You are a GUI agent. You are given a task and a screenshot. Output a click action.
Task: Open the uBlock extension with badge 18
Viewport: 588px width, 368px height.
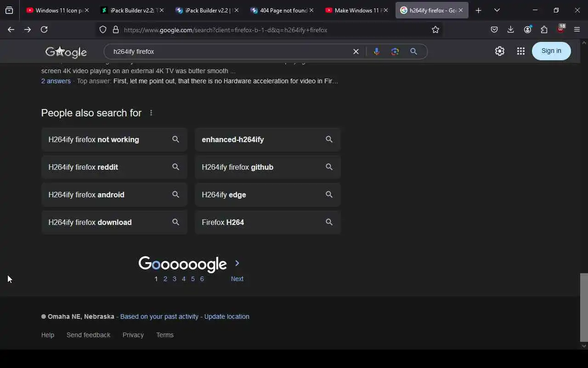pyautogui.click(x=561, y=29)
